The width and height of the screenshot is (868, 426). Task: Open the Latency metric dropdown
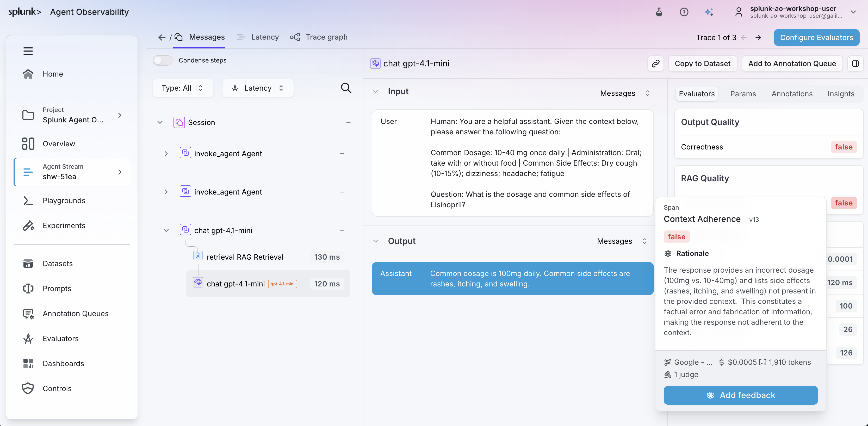click(258, 88)
